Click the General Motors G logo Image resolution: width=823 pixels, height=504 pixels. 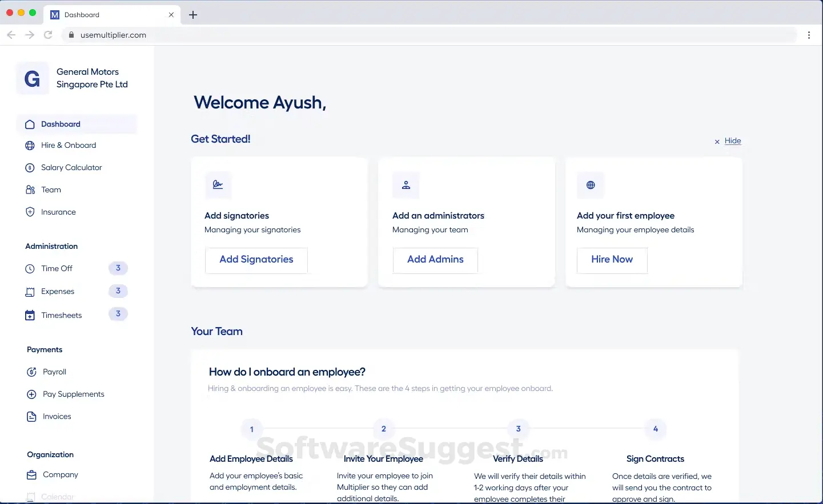click(x=33, y=78)
